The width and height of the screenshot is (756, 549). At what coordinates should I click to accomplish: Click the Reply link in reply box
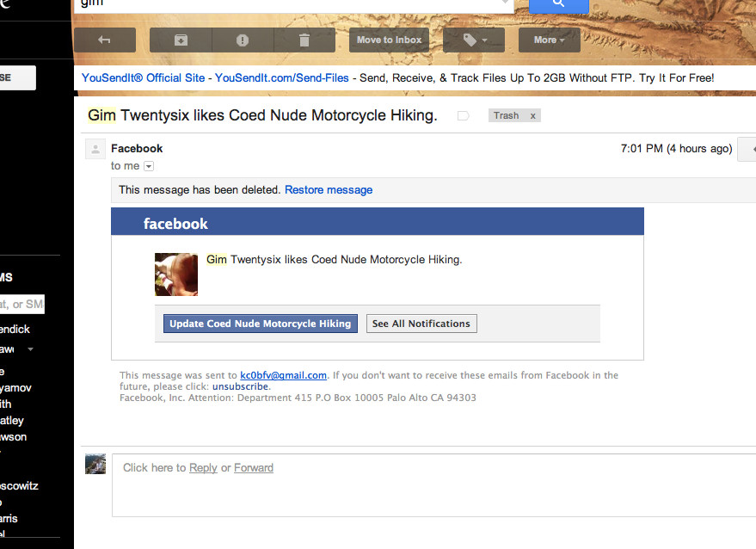point(203,468)
